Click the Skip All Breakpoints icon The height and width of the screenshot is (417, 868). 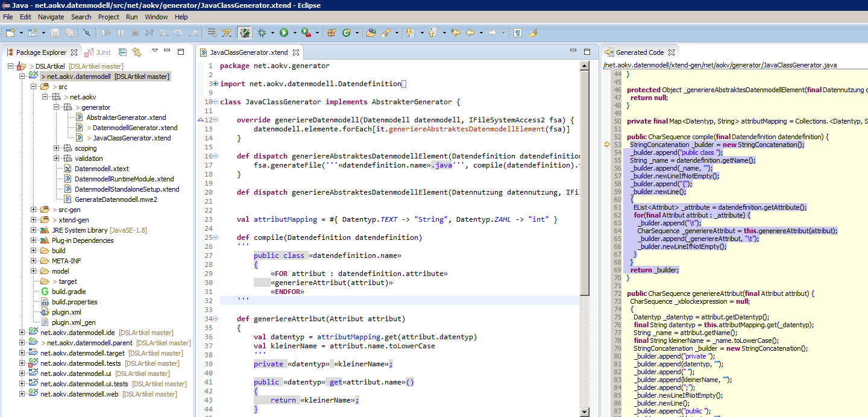coord(87,33)
